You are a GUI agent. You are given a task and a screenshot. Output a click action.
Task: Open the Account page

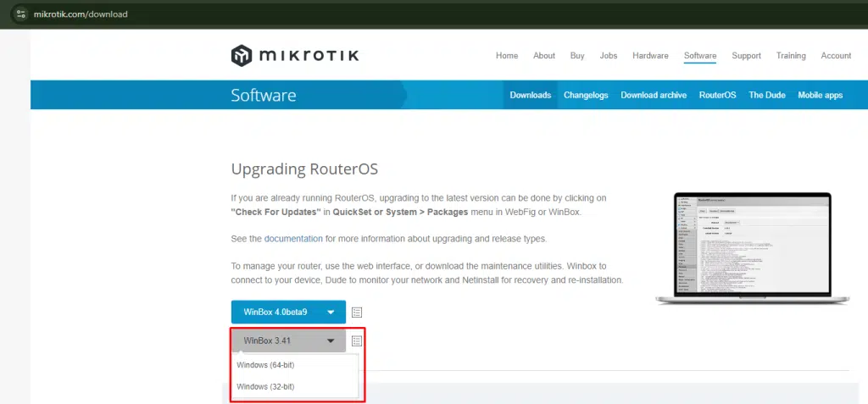click(836, 56)
